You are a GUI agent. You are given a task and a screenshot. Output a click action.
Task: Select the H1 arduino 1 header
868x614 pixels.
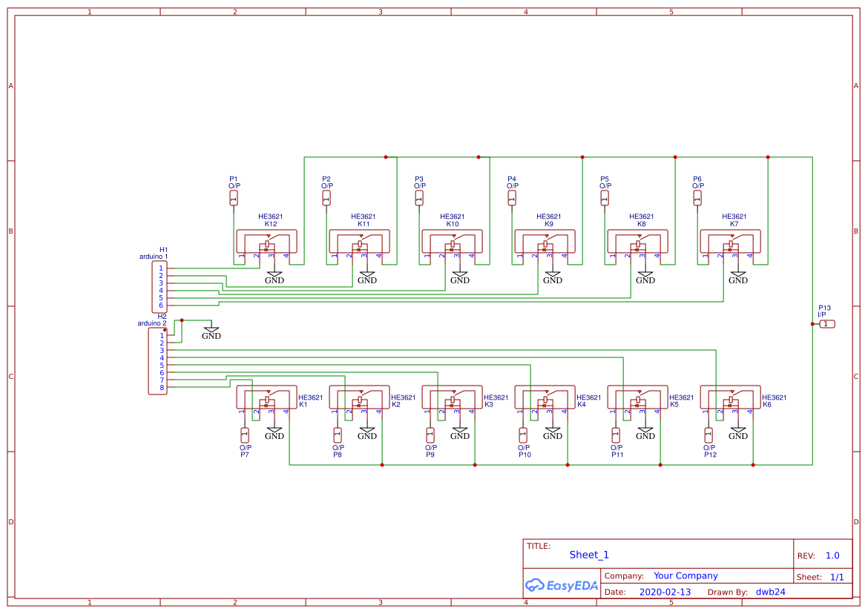(x=159, y=287)
